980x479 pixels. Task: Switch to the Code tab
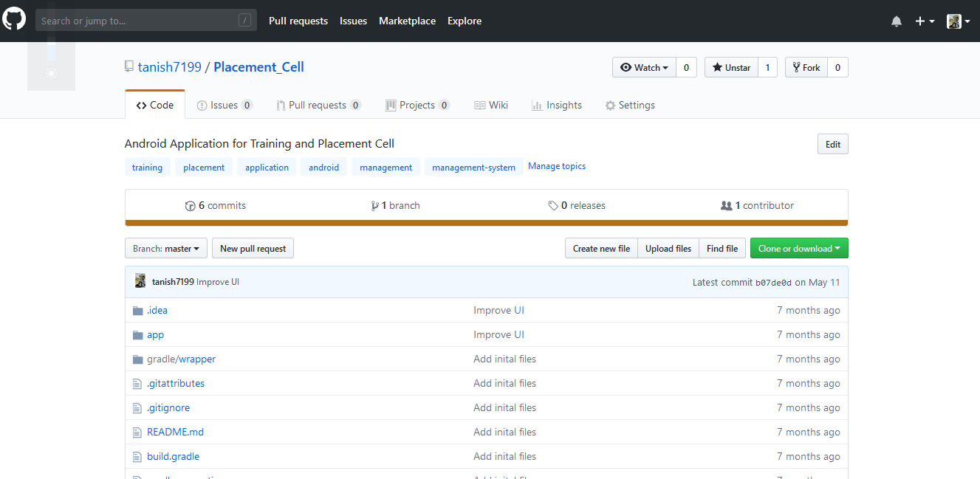pyautogui.click(x=155, y=105)
